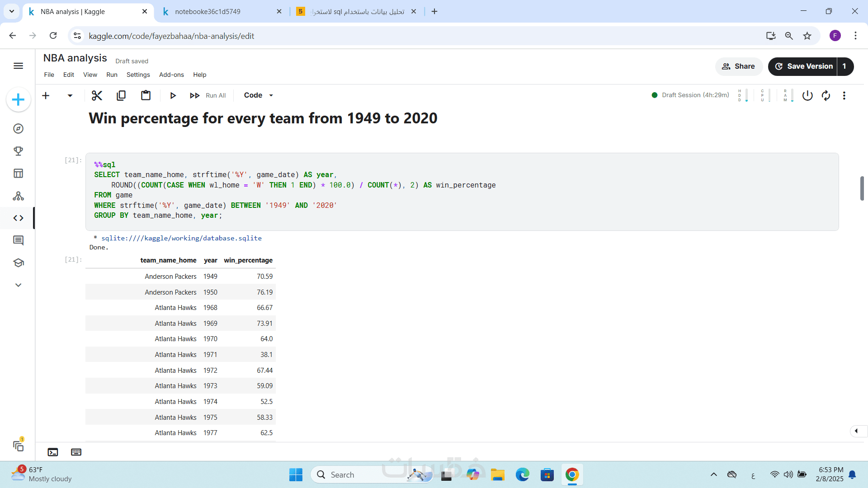Viewport: 868px width, 488px height.
Task: Open the cell type Code dropdown
Action: (x=259, y=95)
